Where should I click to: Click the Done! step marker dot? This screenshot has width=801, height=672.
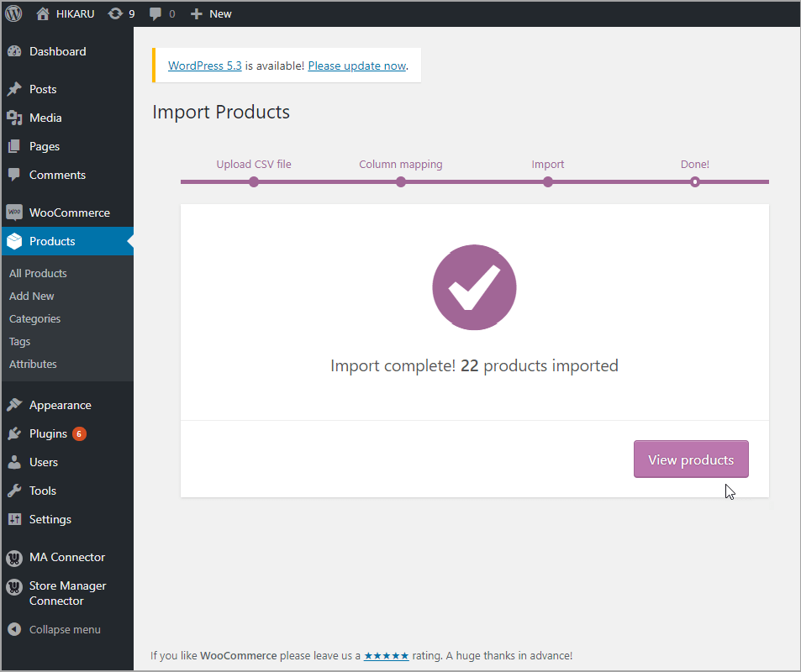695,181
